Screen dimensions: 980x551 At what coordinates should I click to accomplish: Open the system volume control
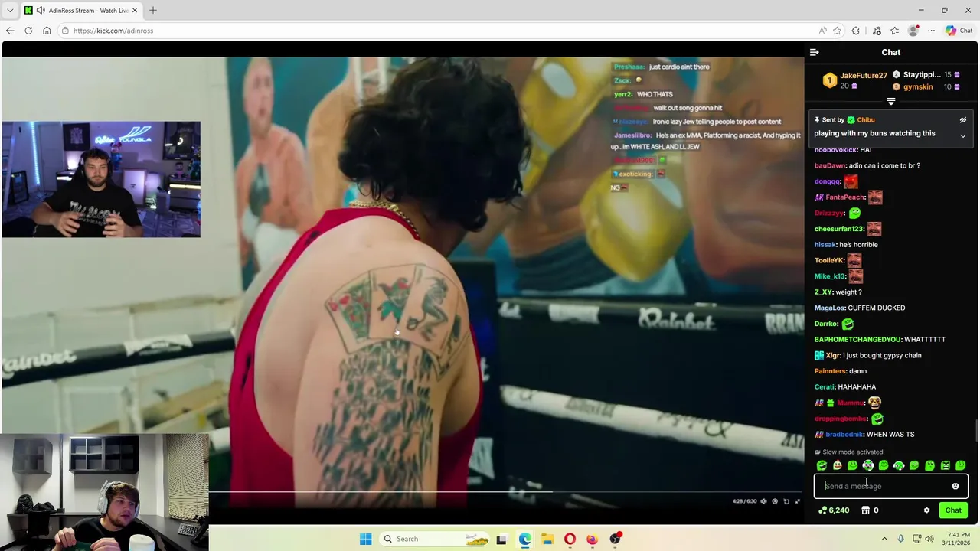929,539
